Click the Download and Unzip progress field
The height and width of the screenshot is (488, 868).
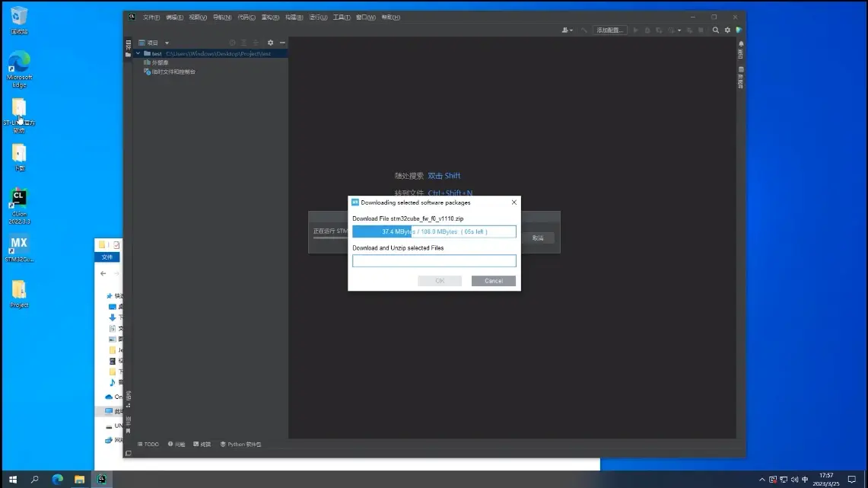pos(434,261)
